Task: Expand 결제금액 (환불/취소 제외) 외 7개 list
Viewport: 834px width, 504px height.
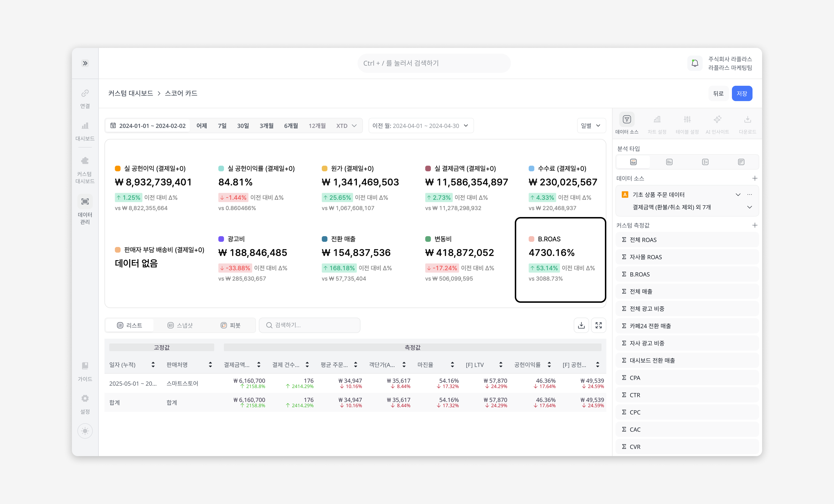Action: [x=749, y=207]
